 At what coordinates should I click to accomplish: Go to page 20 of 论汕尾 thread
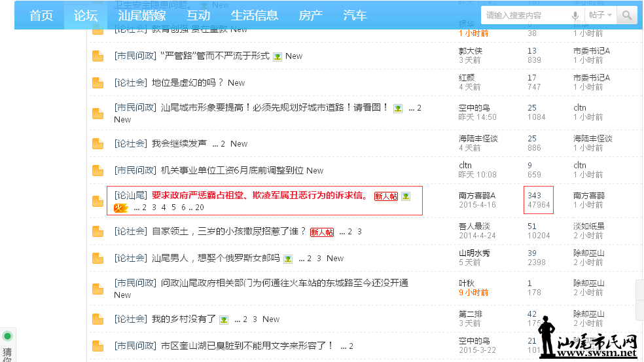200,208
